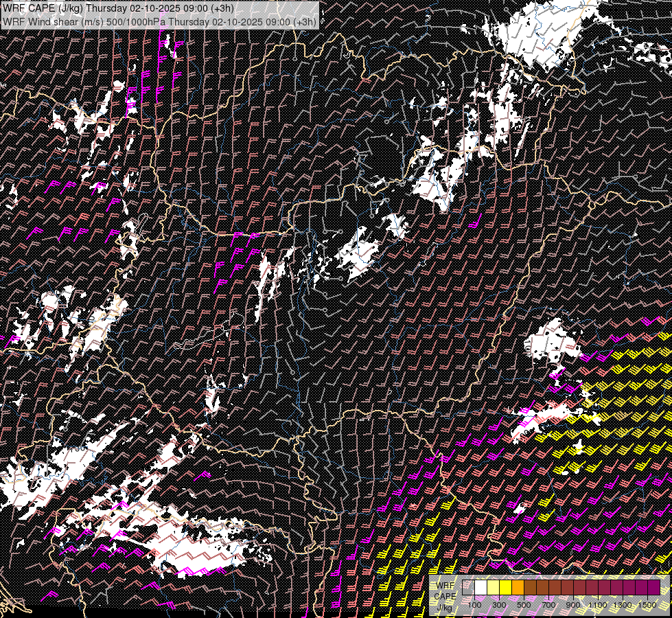Select the 1500 tick label on legend
This screenshot has height=618, width=672.
647,605
